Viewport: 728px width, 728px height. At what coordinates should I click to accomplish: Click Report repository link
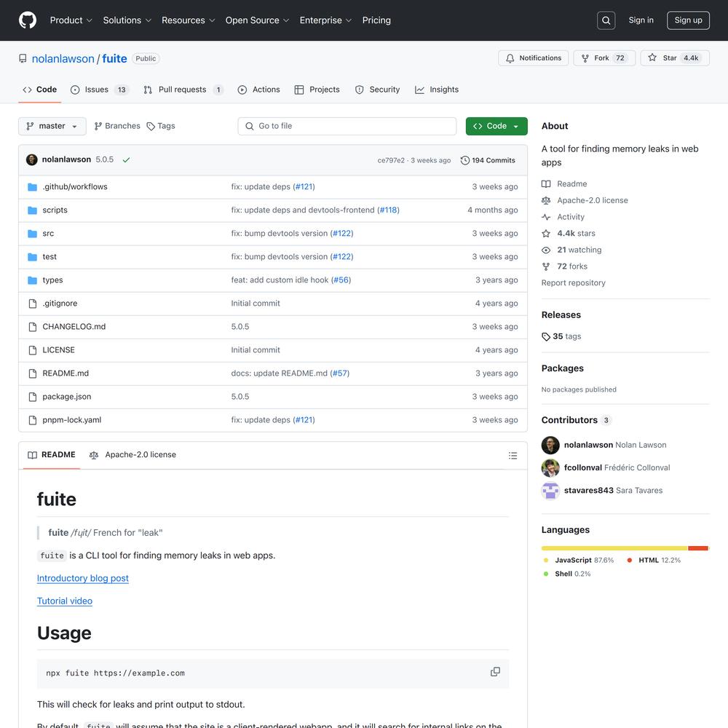[x=573, y=282]
